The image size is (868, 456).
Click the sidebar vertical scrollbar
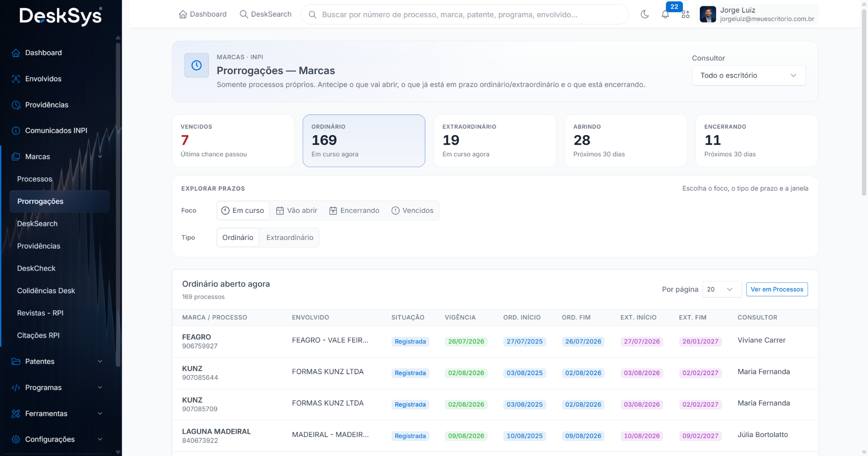point(118,203)
